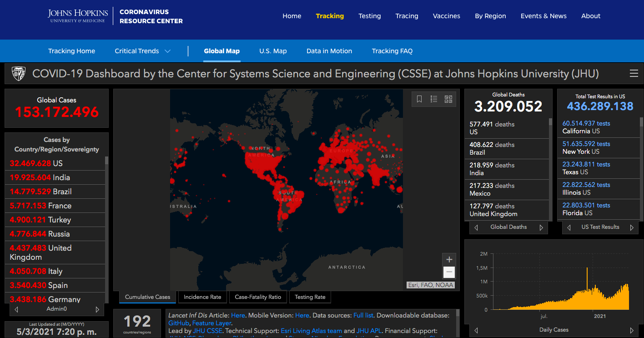Zoom in on the map
This screenshot has width=644, height=338.
[449, 260]
